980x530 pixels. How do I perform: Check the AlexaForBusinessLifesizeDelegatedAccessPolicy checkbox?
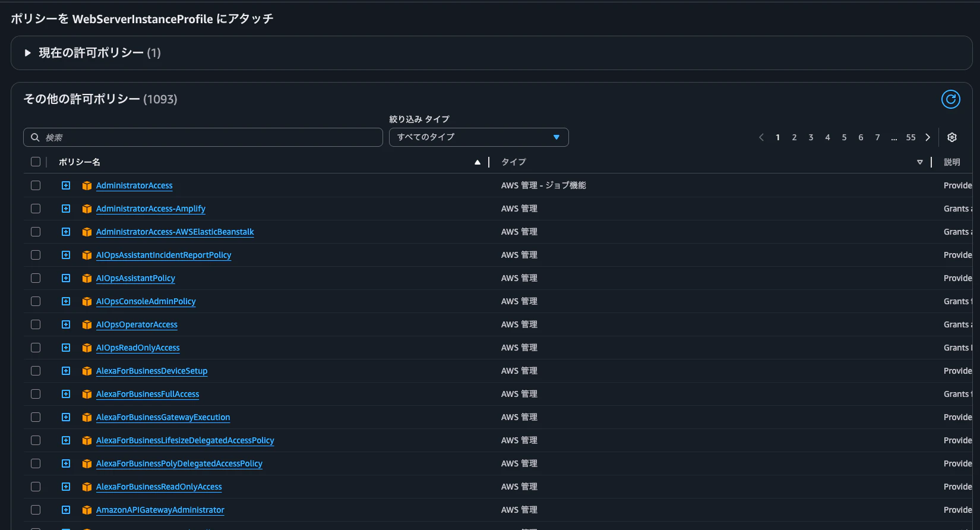36,440
